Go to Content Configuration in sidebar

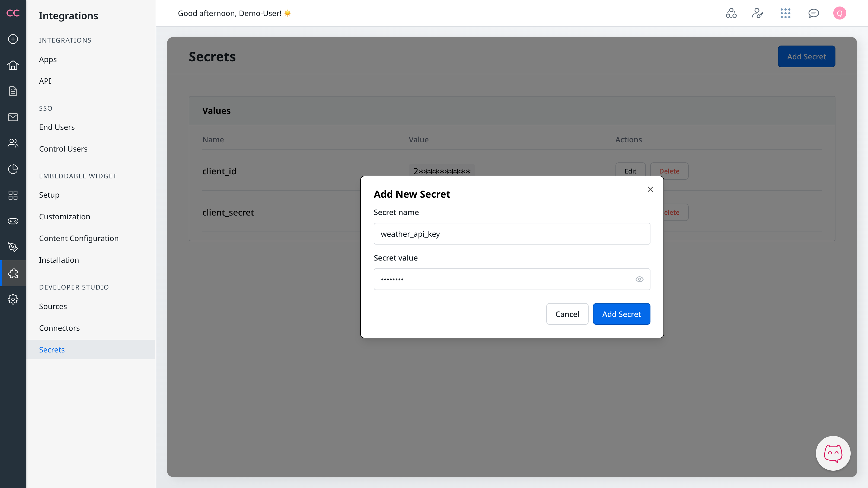point(78,239)
